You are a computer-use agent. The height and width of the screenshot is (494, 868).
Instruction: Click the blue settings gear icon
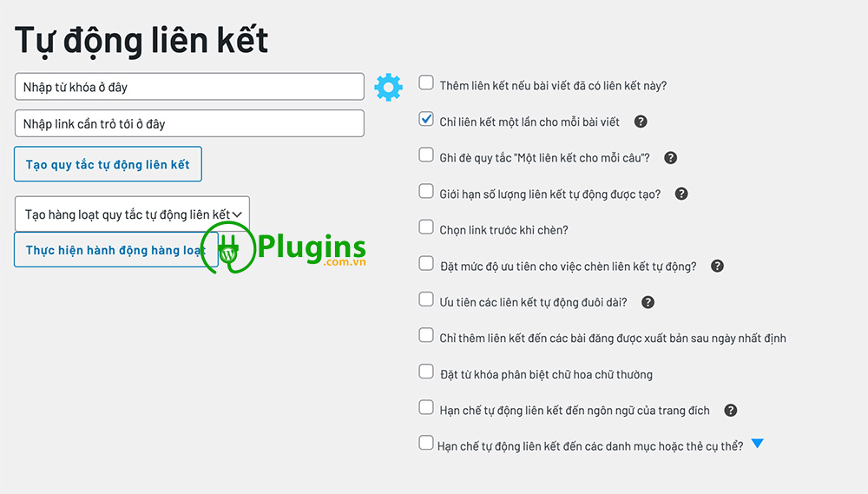388,87
